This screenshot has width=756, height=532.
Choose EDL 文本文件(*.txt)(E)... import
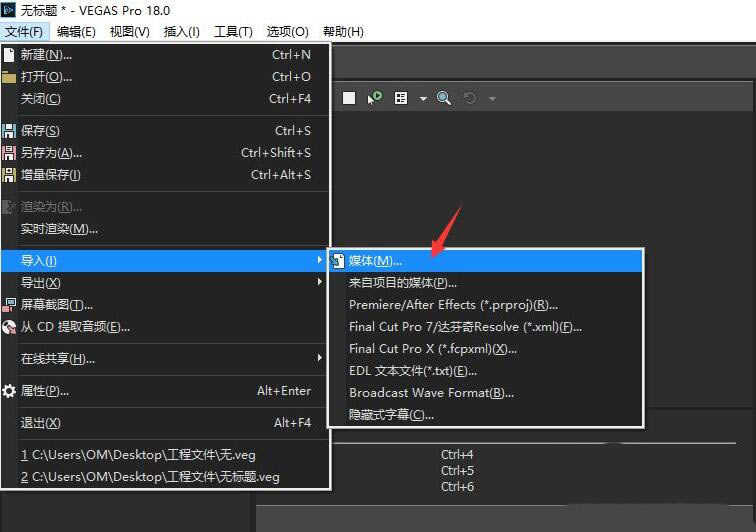486,371
